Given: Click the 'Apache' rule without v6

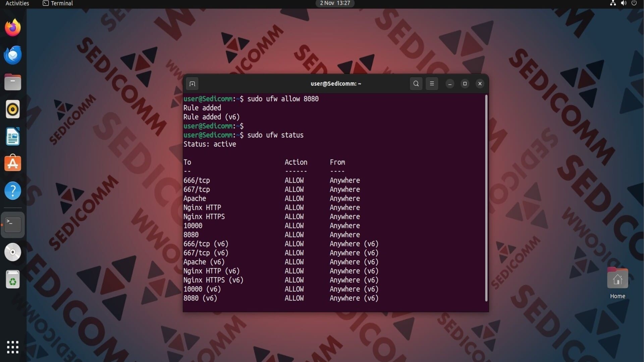Looking at the screenshot, I should 195,198.
